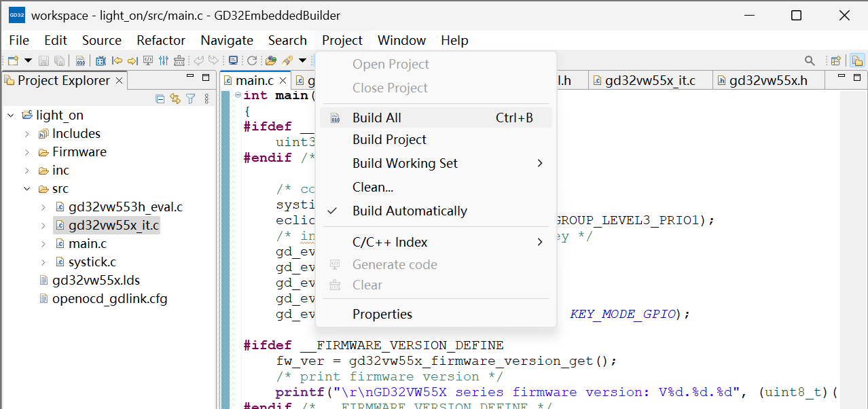Open the Window menu

[401, 40]
